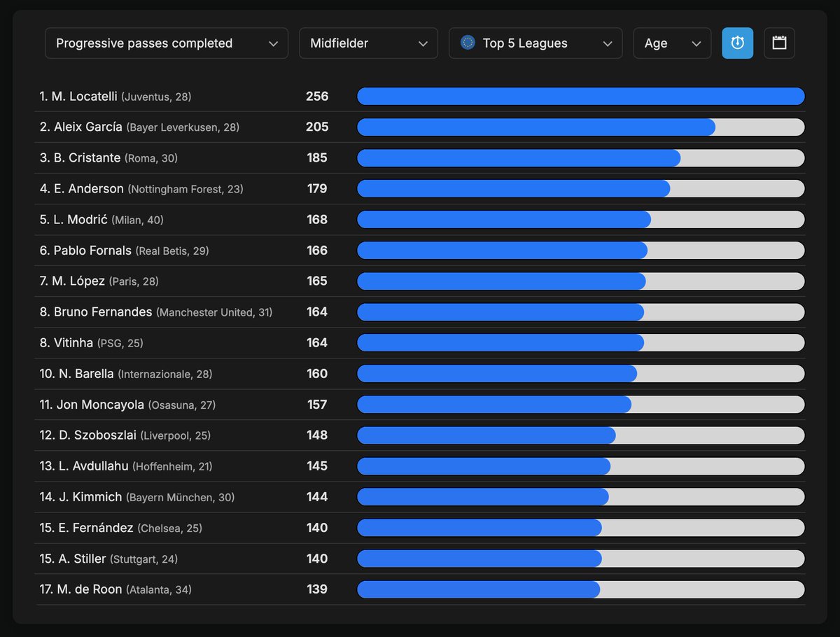Viewport: 840px width, 637px height.
Task: Click the (Bayern München, 30) club label
Action: (x=181, y=498)
